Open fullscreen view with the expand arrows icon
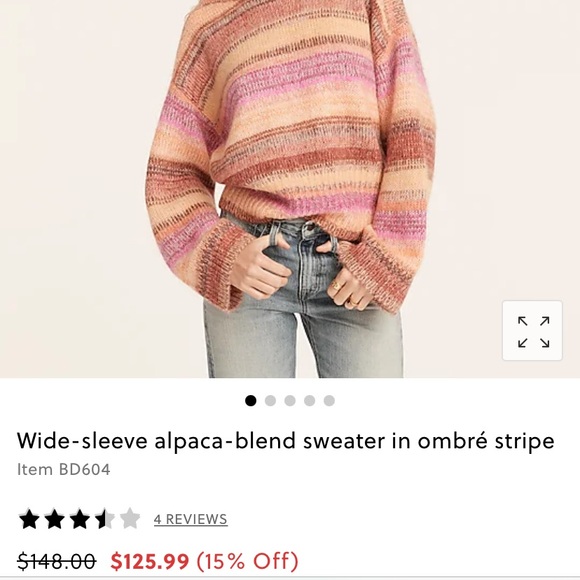This screenshot has width=580, height=580. click(x=532, y=331)
